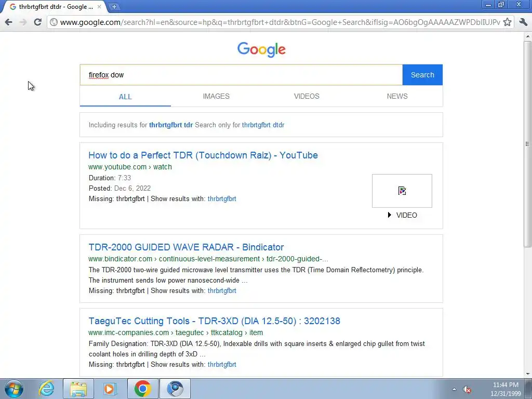Click the scrollbar up arrow
Screen dimensions: 532x399
[x=528, y=36]
